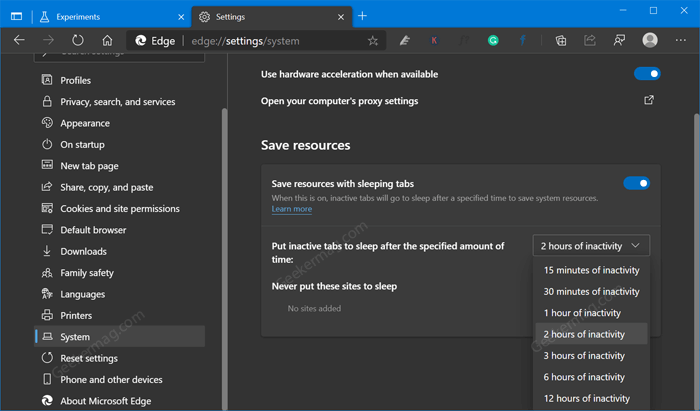Select 3 hours of inactivity
The image size is (700, 411).
click(591, 356)
